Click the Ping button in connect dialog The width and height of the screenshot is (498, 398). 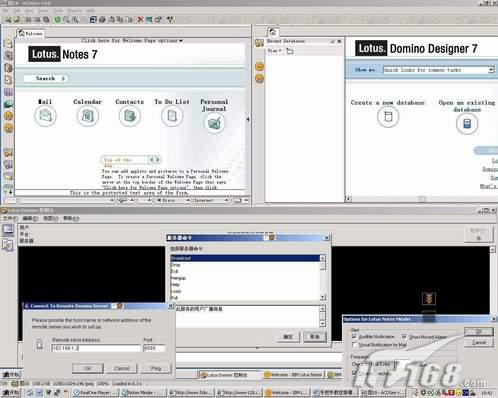156,368
